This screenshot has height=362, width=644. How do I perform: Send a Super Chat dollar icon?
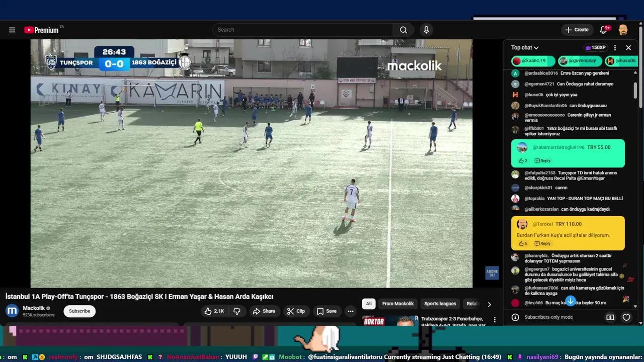coord(610,317)
